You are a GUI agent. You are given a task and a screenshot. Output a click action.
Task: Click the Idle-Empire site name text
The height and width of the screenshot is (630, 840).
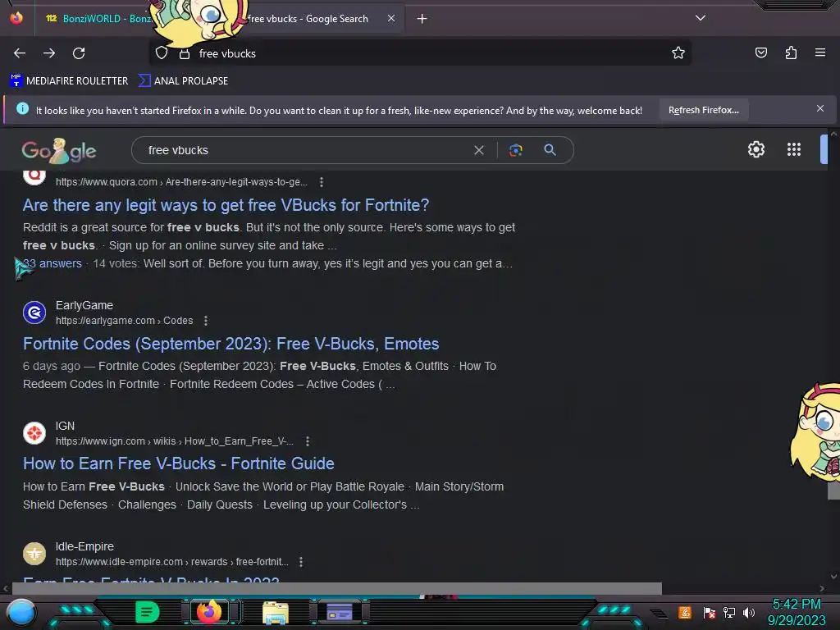84,546
